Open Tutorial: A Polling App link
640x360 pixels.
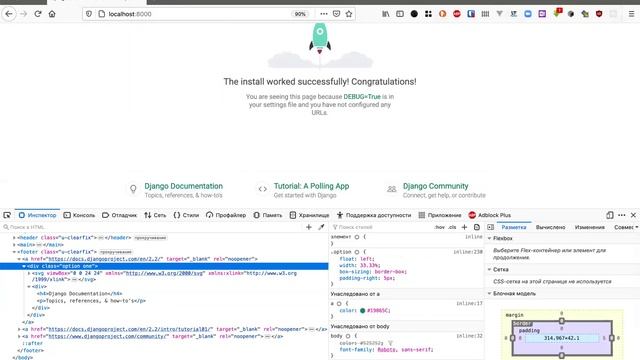[311, 186]
